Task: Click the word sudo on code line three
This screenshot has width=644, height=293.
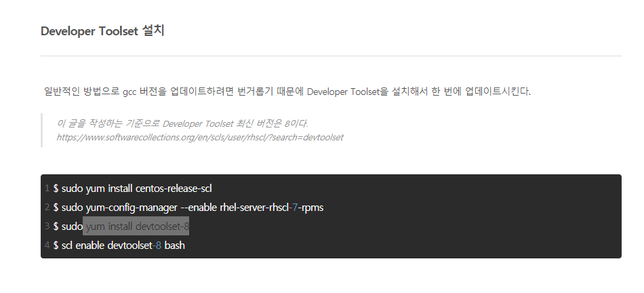Action: 72,226
